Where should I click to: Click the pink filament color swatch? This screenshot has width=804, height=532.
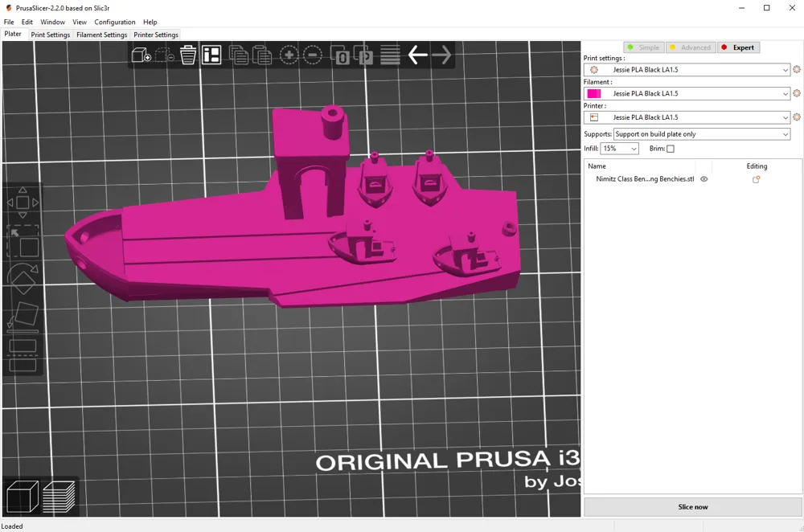tap(593, 93)
